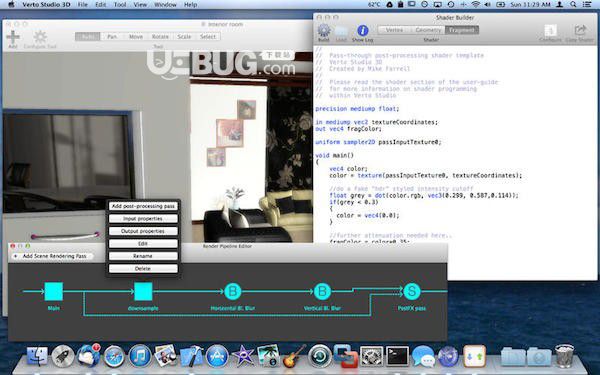The image size is (600, 375).
Task: Open the View menu
Action: pyautogui.click(x=140, y=5)
